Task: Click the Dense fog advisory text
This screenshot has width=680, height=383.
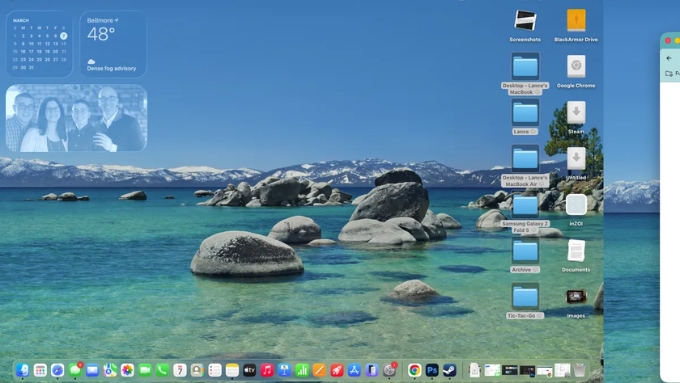Action: click(111, 69)
